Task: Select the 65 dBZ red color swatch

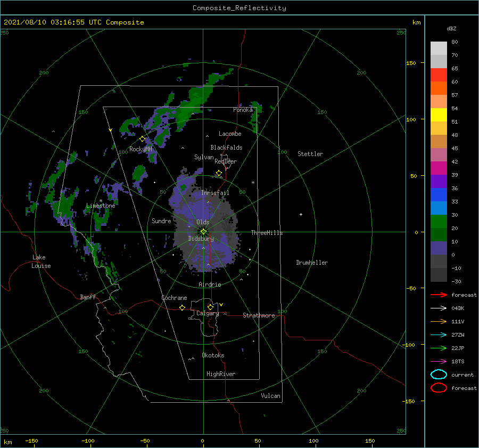Action: [439, 75]
